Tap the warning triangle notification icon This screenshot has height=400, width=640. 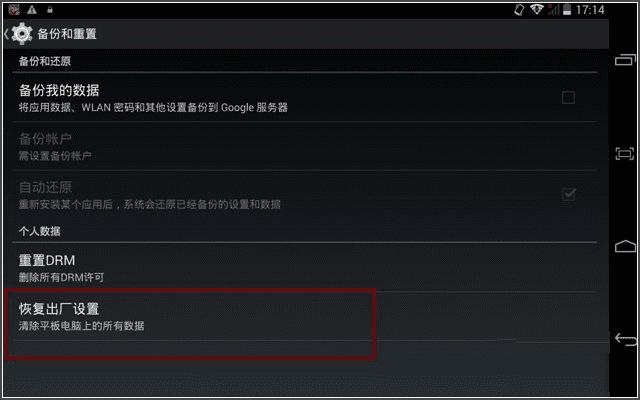coord(32,10)
